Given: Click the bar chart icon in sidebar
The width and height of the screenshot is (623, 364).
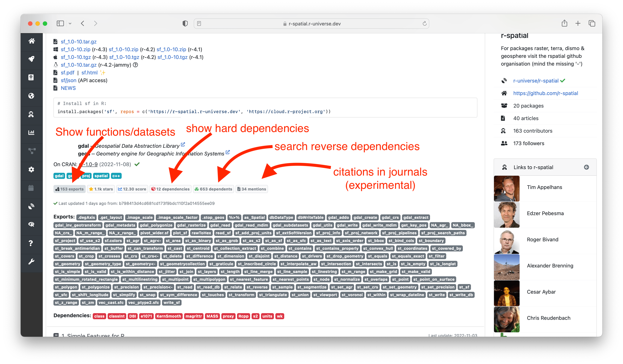Looking at the screenshot, I should tap(31, 132).
